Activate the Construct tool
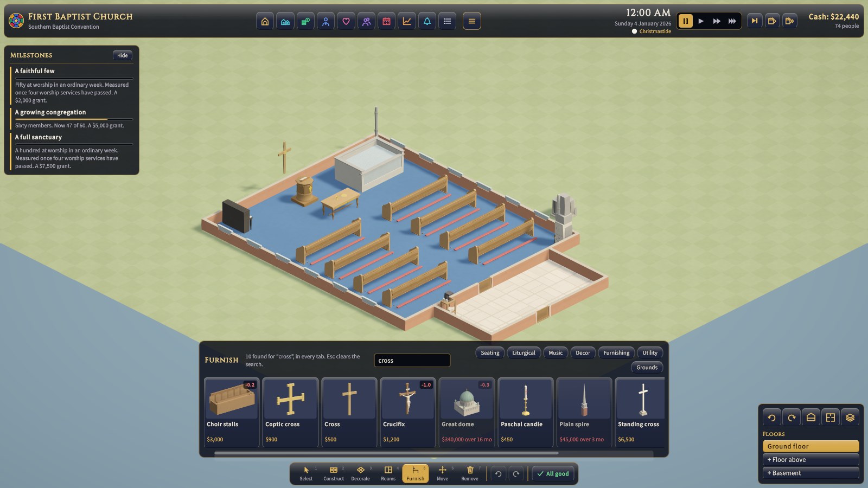This screenshot has height=488, width=868. [x=334, y=473]
